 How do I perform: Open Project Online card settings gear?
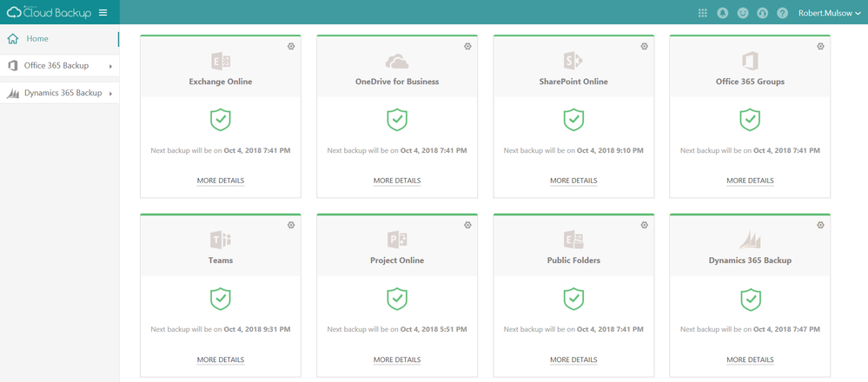click(467, 225)
